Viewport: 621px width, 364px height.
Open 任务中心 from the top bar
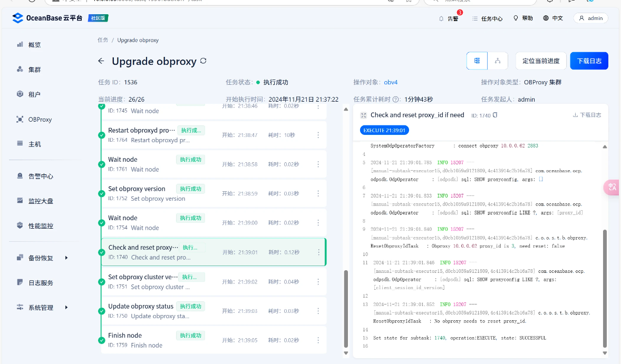click(481, 18)
